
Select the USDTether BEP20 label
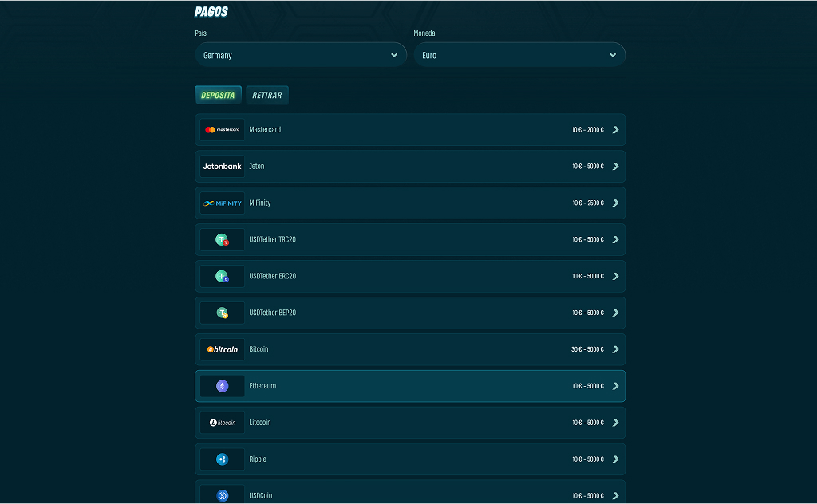coord(273,313)
